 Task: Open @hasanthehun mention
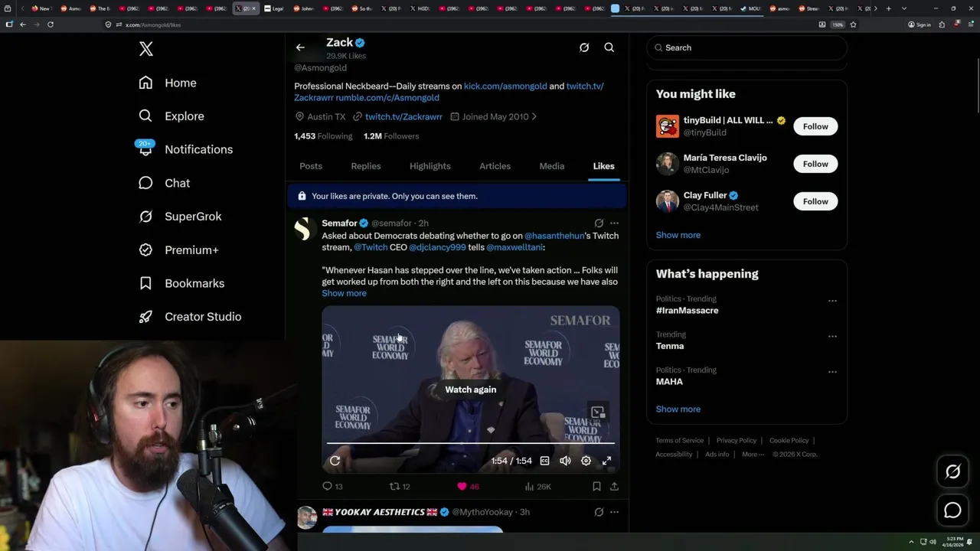pyautogui.click(x=554, y=236)
